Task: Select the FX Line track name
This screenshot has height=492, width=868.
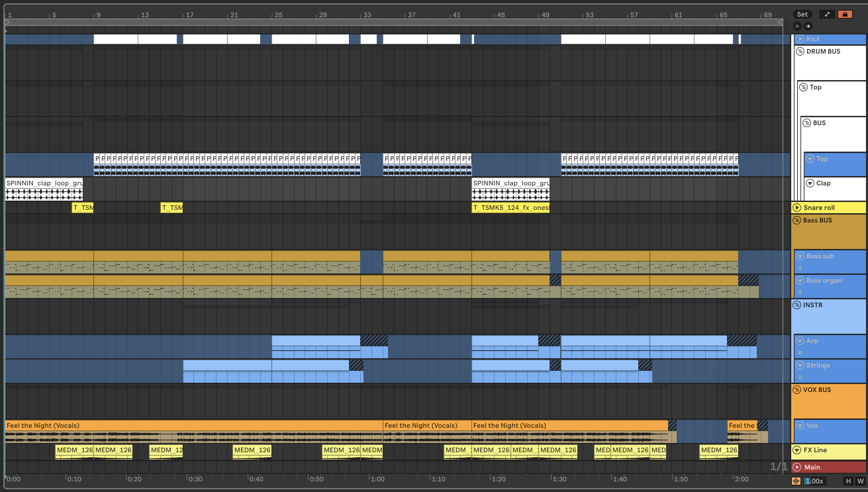Action: 815,450
